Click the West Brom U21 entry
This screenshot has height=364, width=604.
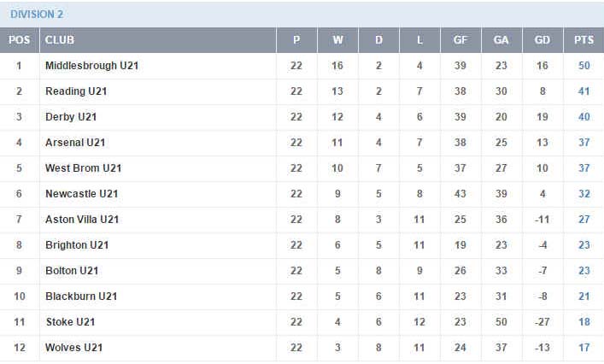83,168
